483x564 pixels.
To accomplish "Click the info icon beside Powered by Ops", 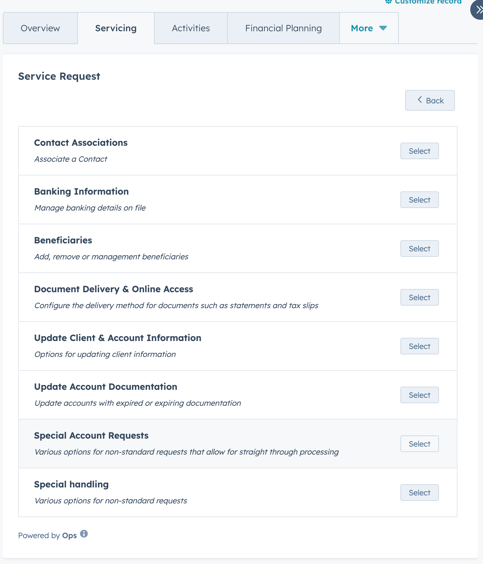I will [x=84, y=534].
